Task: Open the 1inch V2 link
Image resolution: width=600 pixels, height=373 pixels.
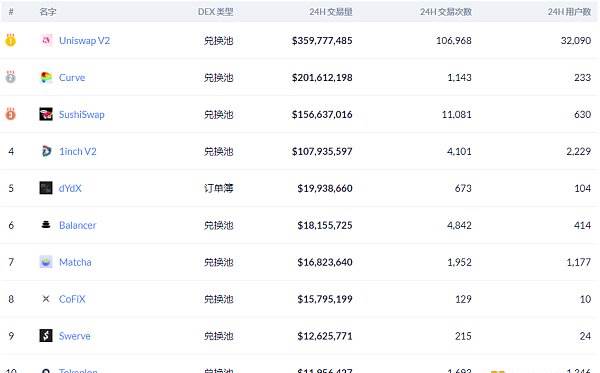Action: click(78, 151)
